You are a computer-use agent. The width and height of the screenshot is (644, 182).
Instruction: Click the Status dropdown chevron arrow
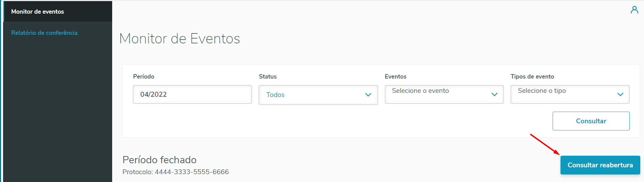click(x=368, y=95)
